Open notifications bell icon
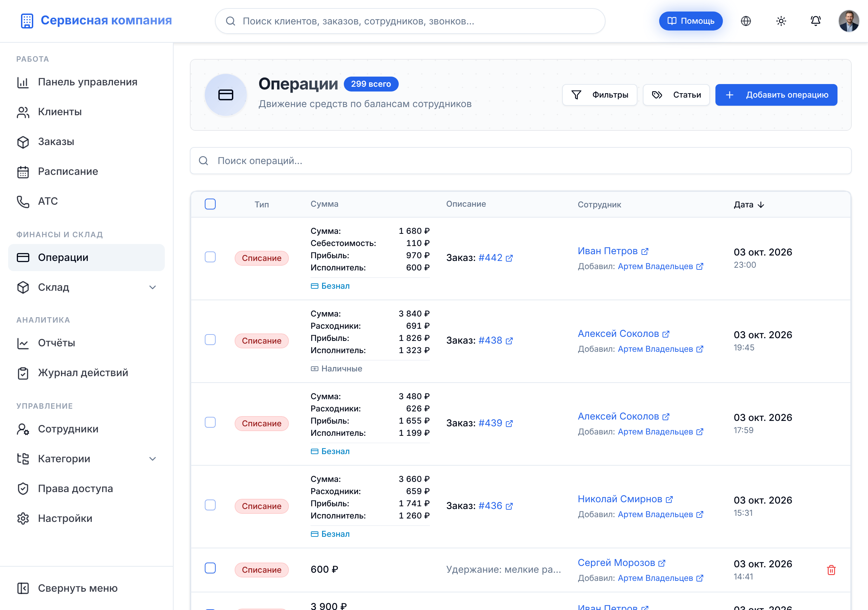Screen dimensions: 868x610 click(815, 21)
